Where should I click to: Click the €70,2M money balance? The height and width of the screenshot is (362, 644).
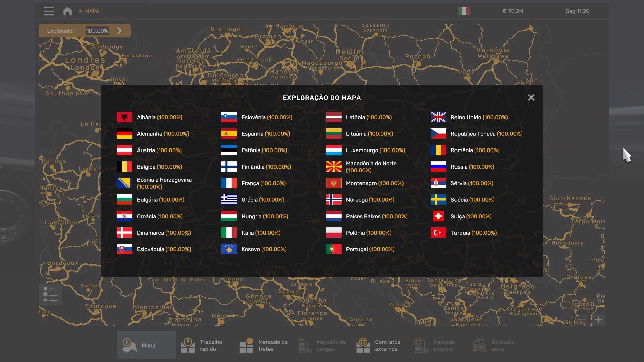pos(513,11)
